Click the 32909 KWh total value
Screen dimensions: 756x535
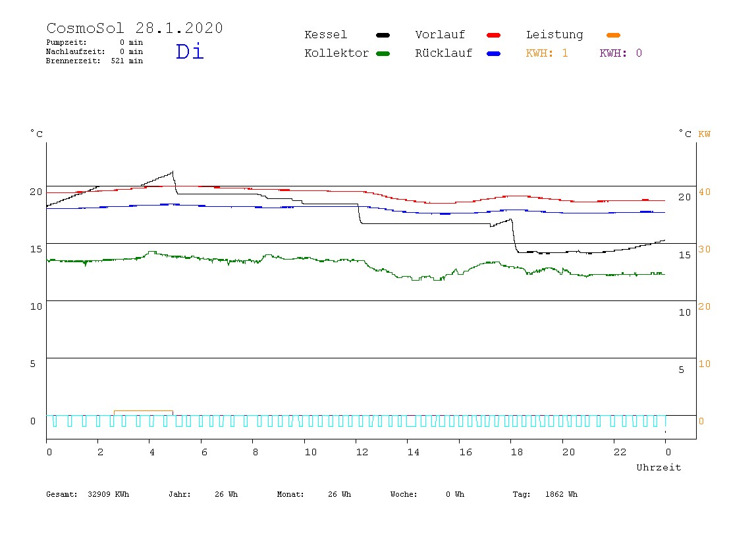pyautogui.click(x=109, y=494)
